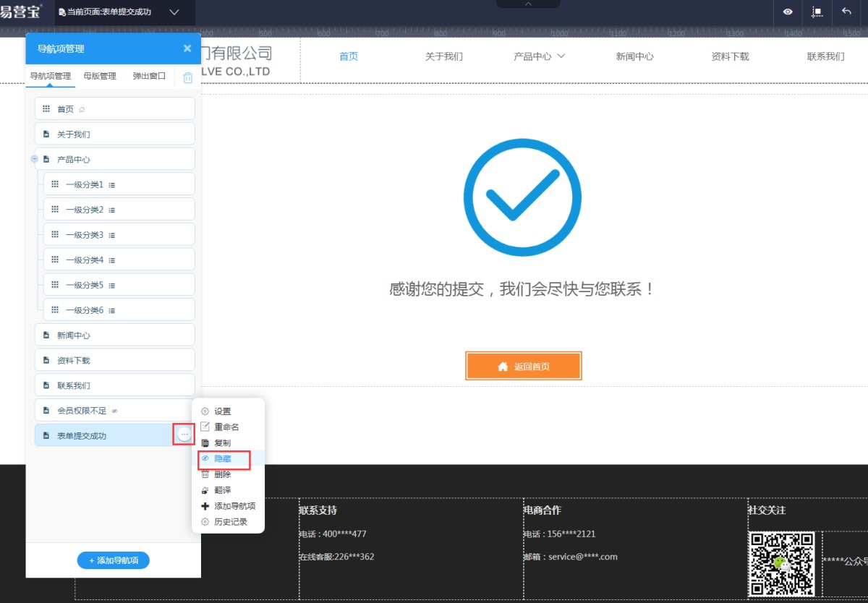
Task: Collapse the 产品中心 tree node
Action: coord(34,159)
